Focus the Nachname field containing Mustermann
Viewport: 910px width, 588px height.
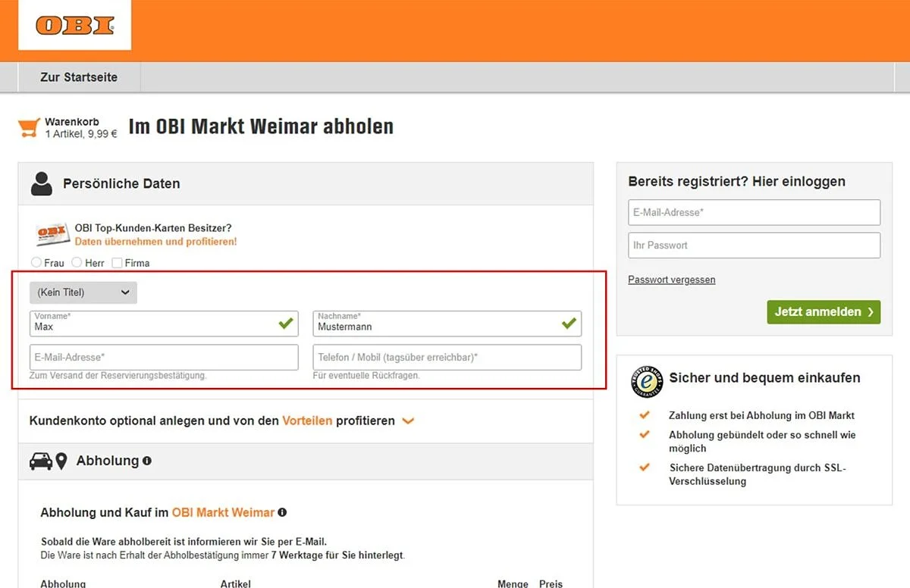tap(447, 324)
